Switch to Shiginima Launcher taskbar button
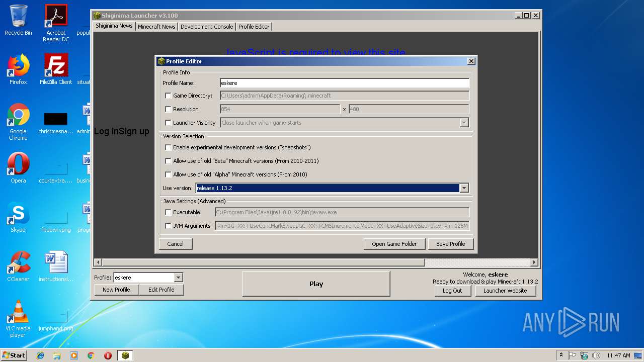The image size is (644, 362). 125,355
